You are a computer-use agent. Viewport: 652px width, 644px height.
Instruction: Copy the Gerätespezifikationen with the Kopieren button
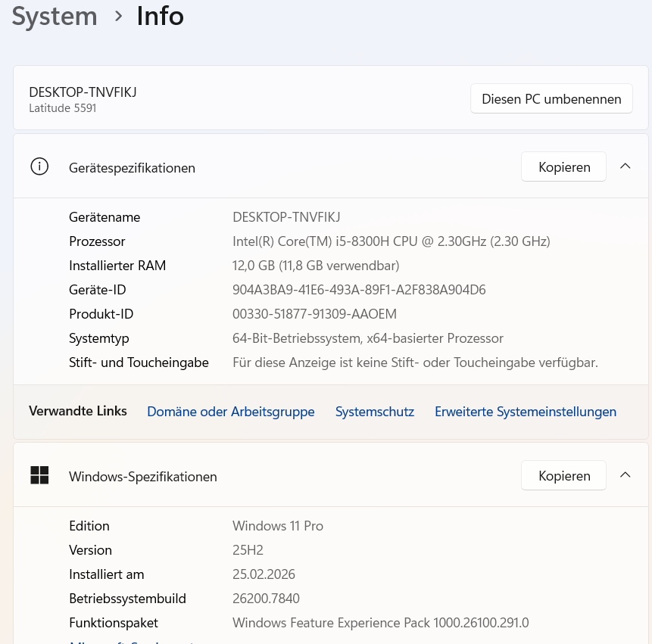pyautogui.click(x=564, y=166)
